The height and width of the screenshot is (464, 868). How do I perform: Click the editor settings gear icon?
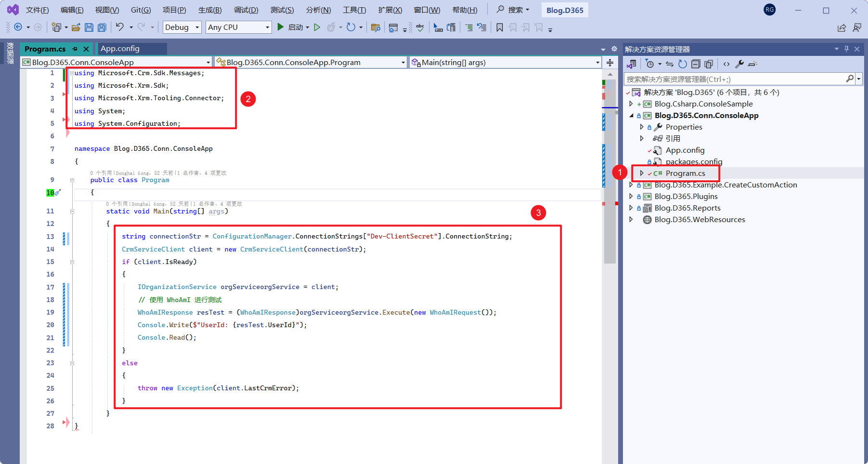614,49
